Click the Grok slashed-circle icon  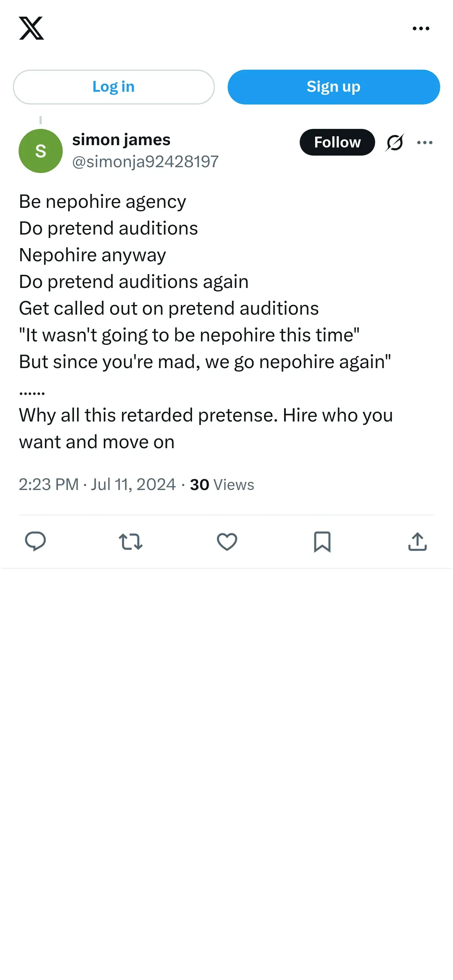tap(395, 142)
